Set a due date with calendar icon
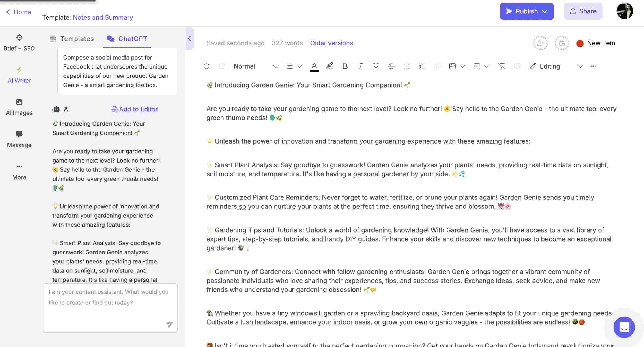 [562, 43]
